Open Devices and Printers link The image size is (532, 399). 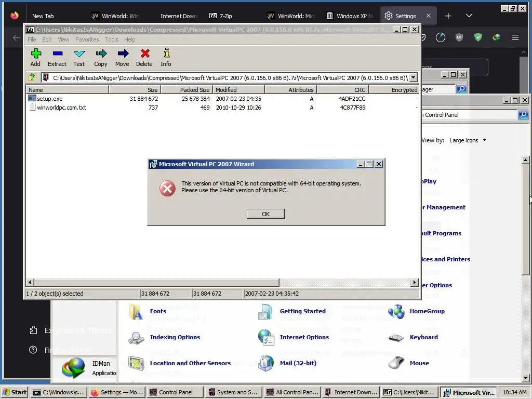(x=446, y=259)
